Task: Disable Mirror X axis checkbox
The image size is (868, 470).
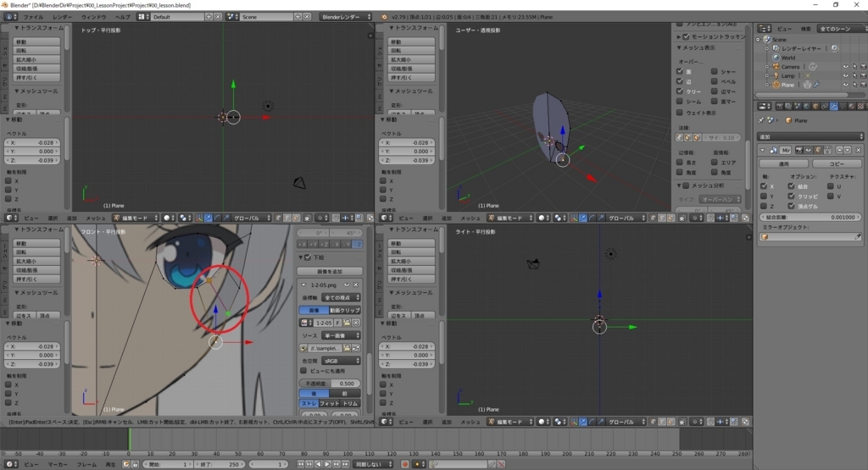Action: tap(764, 186)
